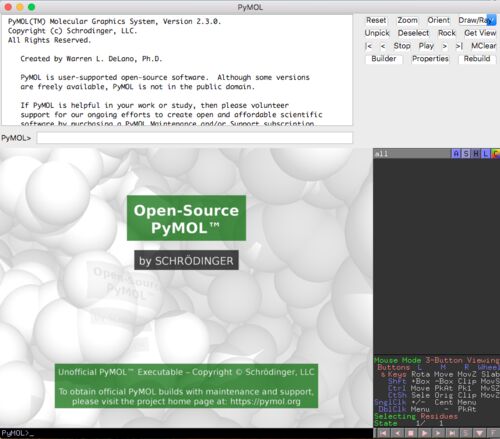This screenshot has height=439, width=500.
Task: Rewind to first frame in bottom playback bar
Action: 383,433
